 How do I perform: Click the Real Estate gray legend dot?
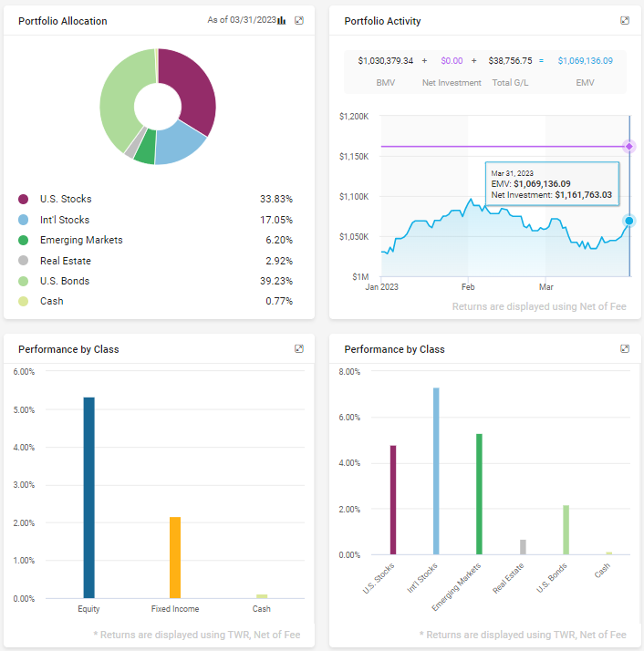(24, 261)
